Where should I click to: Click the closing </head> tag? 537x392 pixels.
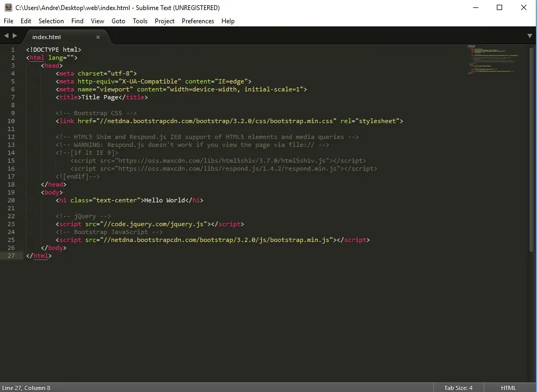point(53,184)
